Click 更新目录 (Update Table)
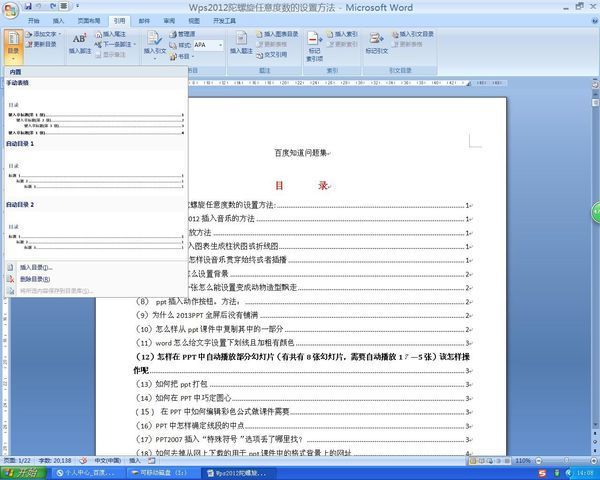 [x=41, y=44]
